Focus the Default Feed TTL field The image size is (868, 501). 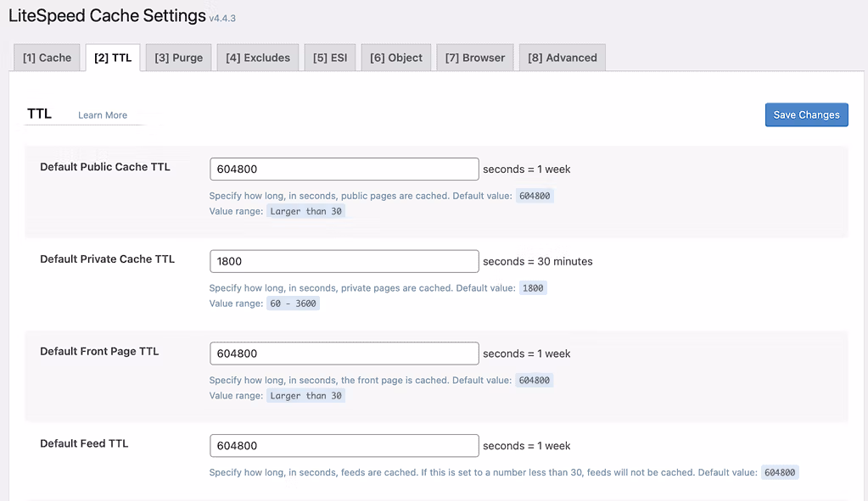click(x=344, y=446)
